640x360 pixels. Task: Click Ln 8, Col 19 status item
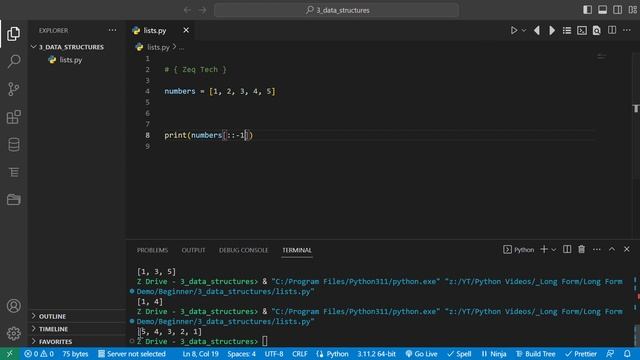200,354
